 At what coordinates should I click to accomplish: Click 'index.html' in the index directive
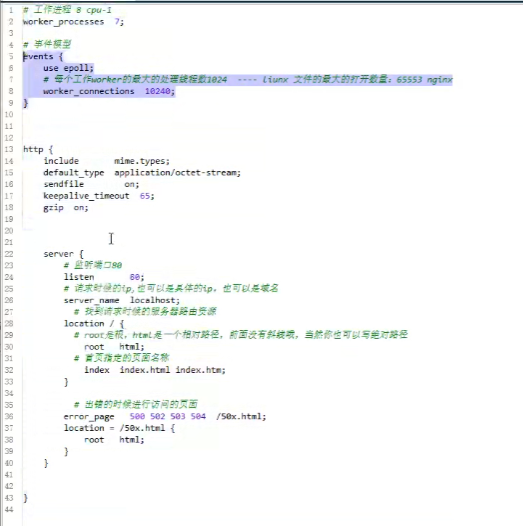145,370
